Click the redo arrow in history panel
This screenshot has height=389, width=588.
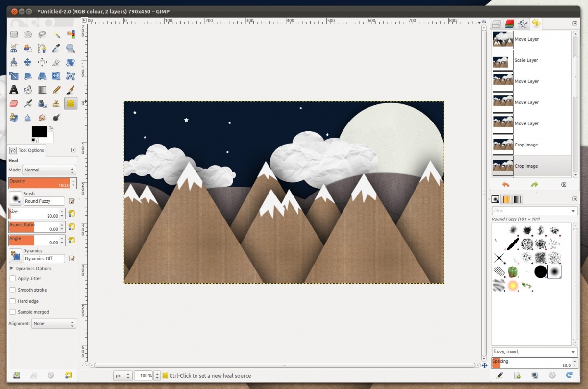point(534,184)
